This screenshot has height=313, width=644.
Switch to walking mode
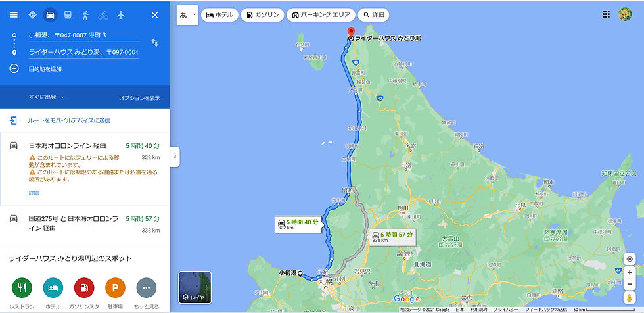coord(85,15)
